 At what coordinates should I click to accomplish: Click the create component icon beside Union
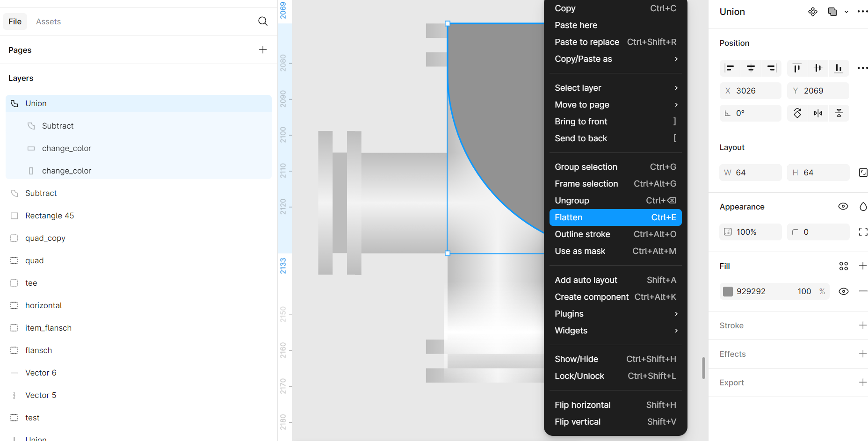coord(813,12)
